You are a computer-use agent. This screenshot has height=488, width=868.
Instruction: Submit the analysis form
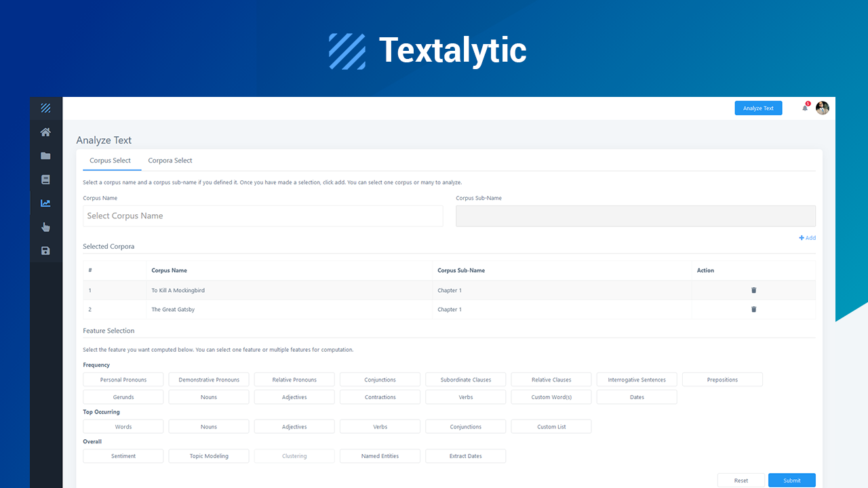[791, 480]
